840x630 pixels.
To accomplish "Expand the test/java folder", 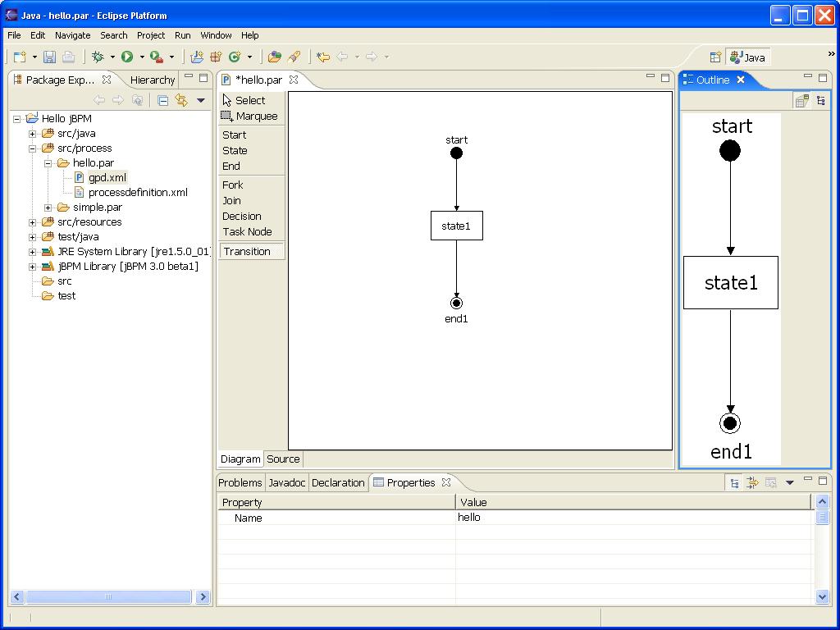I will coord(33,237).
